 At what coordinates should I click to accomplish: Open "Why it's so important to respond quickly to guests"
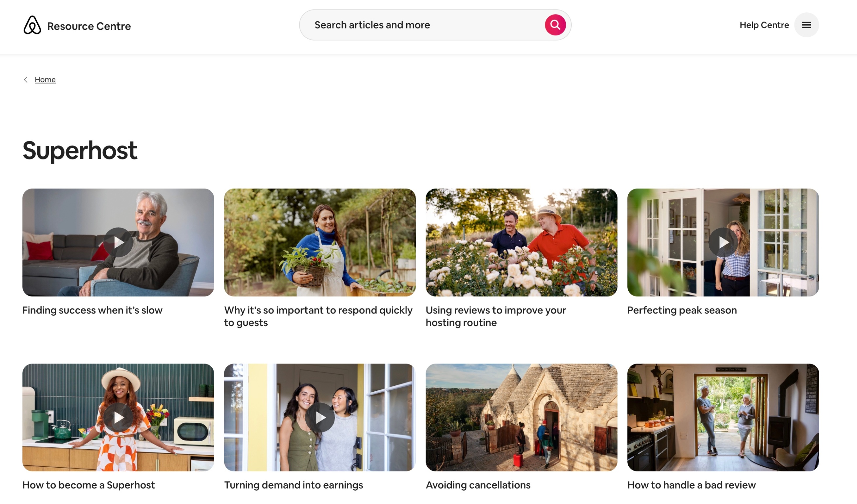[318, 316]
